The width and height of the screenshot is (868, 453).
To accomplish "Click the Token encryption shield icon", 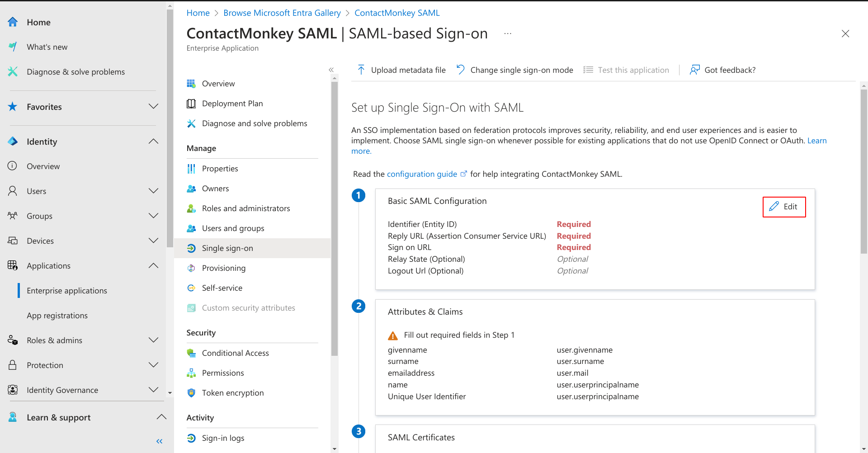I will point(191,393).
